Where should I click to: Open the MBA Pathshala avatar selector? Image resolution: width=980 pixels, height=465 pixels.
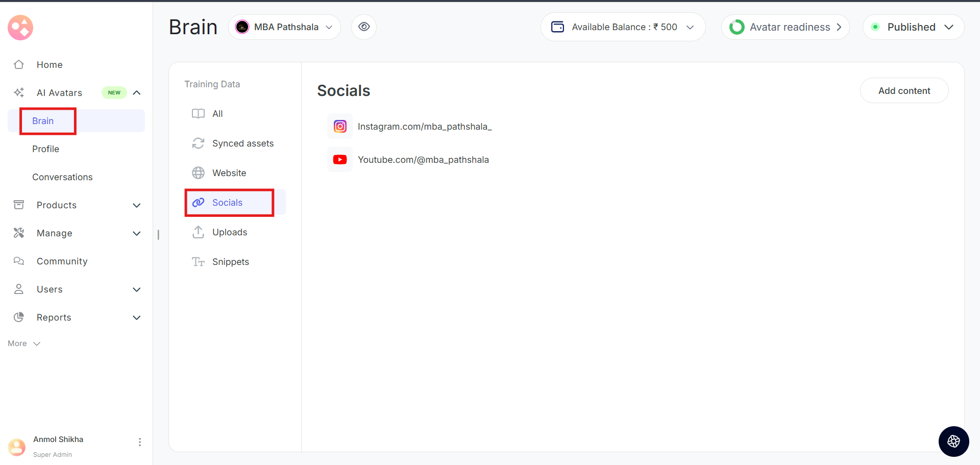pos(284,27)
